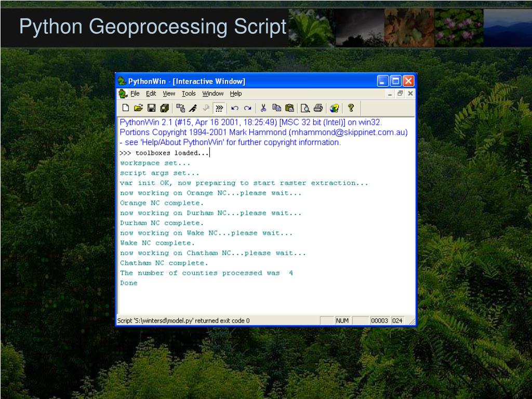
Task: Click the Undo arrow icon
Action: click(x=235, y=108)
